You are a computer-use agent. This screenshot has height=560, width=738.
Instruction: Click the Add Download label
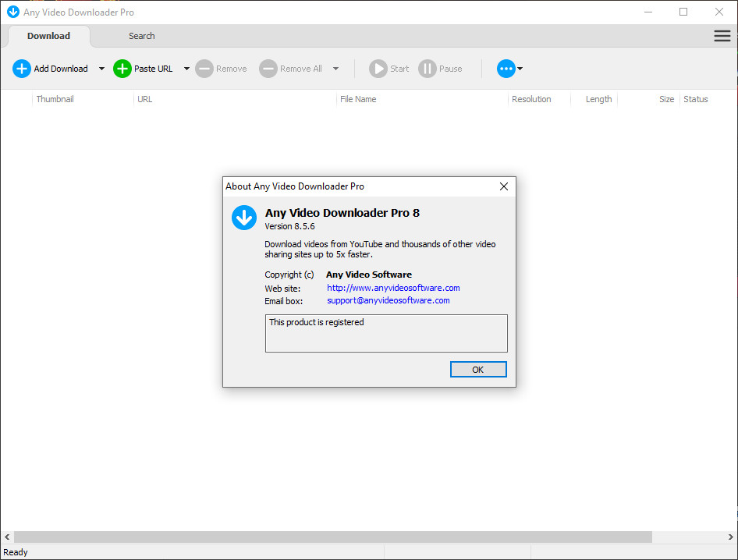coord(61,69)
